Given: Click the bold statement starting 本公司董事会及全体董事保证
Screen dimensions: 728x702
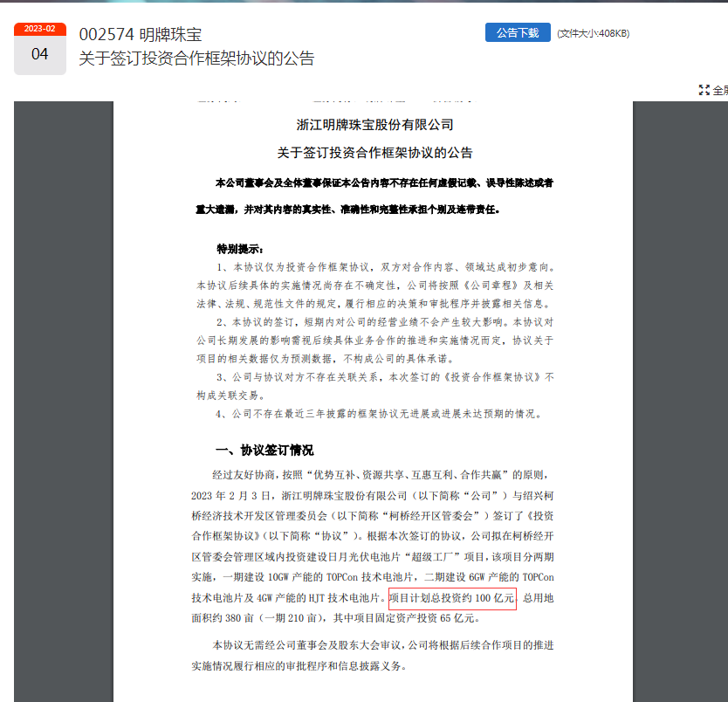Looking at the screenshot, I should point(374,196).
